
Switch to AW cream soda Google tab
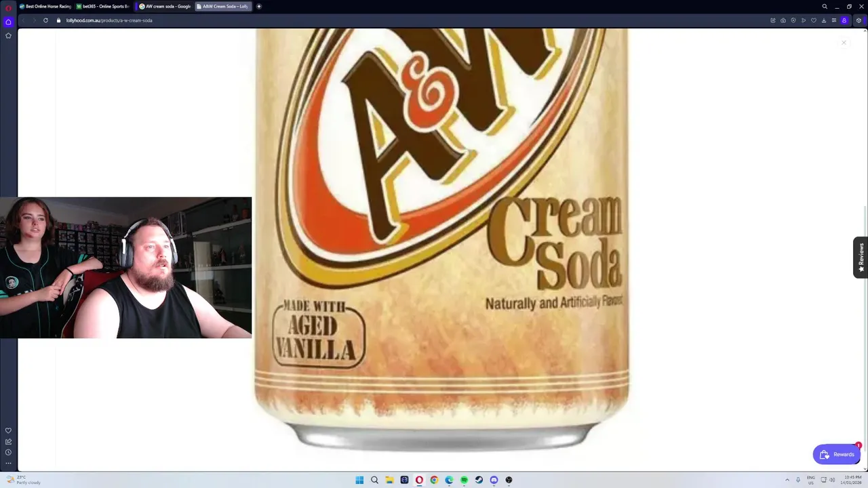(x=165, y=6)
